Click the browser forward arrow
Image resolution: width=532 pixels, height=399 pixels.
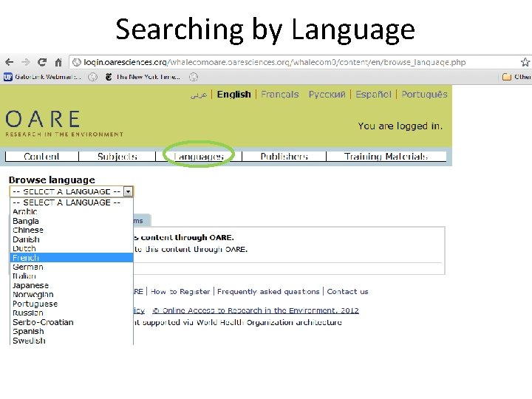(26, 62)
